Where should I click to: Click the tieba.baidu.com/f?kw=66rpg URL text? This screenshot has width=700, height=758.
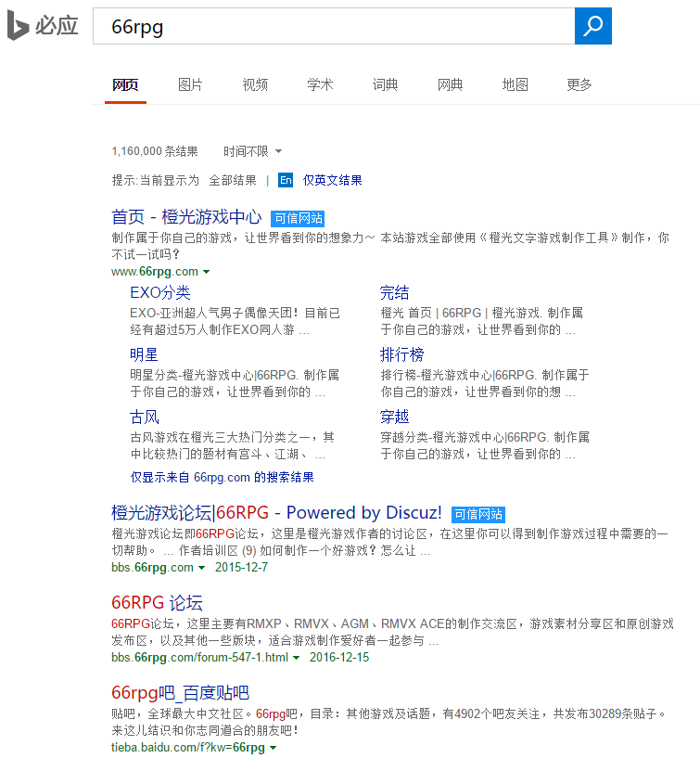pos(188,748)
